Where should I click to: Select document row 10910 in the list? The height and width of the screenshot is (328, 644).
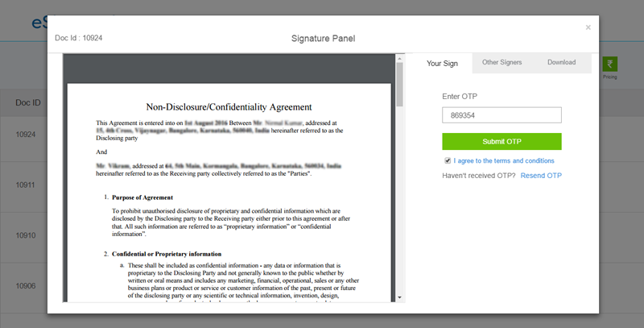click(x=26, y=236)
